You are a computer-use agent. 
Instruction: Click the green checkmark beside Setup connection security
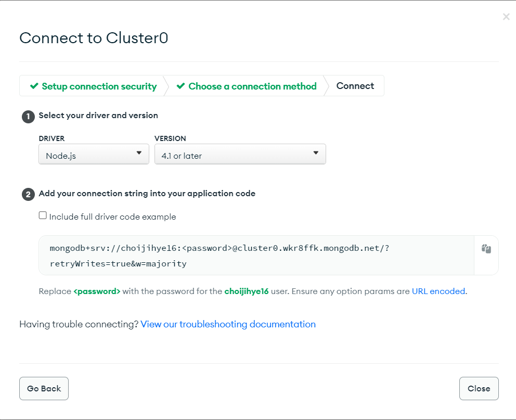tap(34, 86)
